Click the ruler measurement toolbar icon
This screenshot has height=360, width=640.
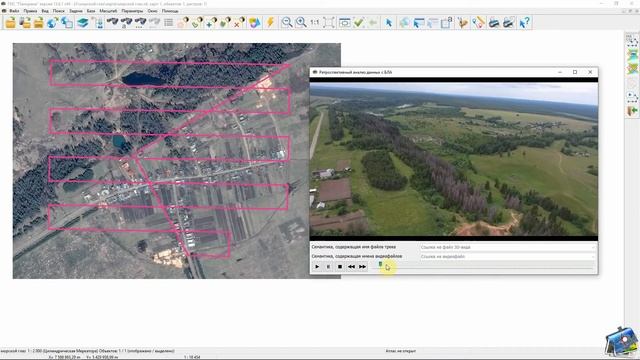(479, 22)
